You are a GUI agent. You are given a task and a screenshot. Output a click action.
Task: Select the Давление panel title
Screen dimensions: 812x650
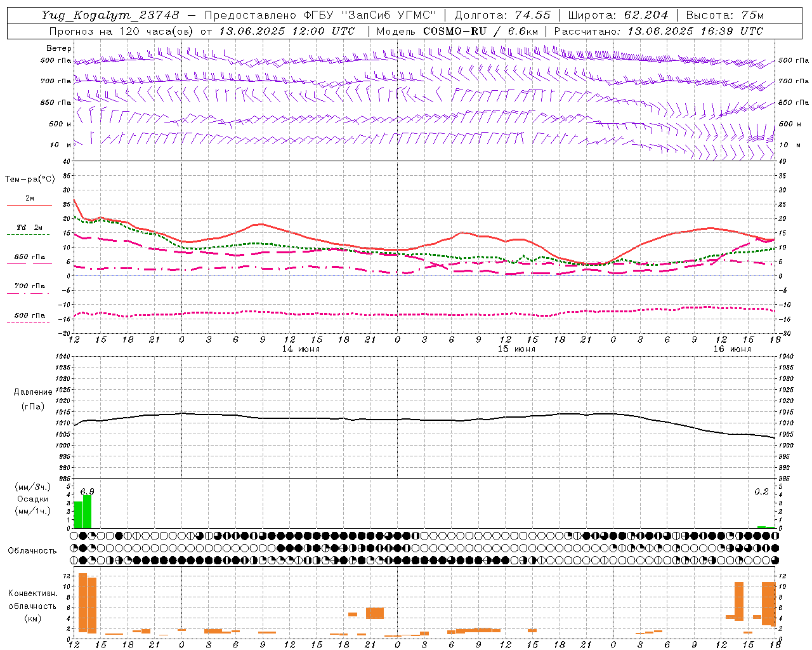[33, 392]
